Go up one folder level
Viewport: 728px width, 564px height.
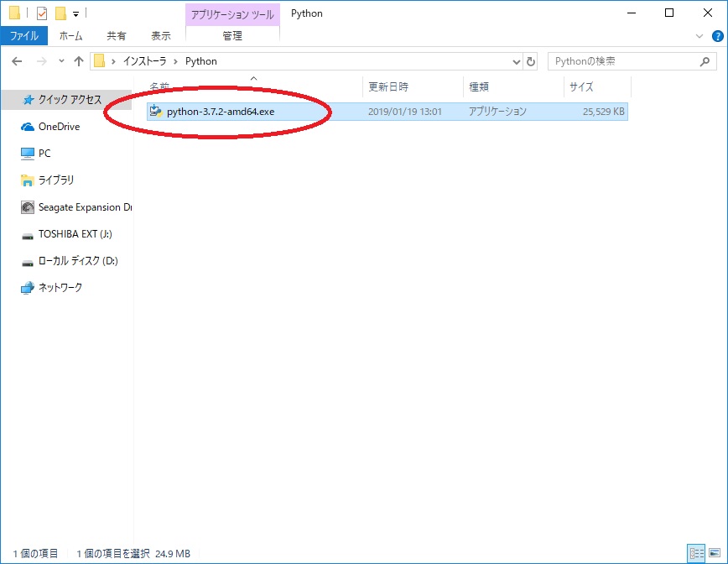[79, 61]
